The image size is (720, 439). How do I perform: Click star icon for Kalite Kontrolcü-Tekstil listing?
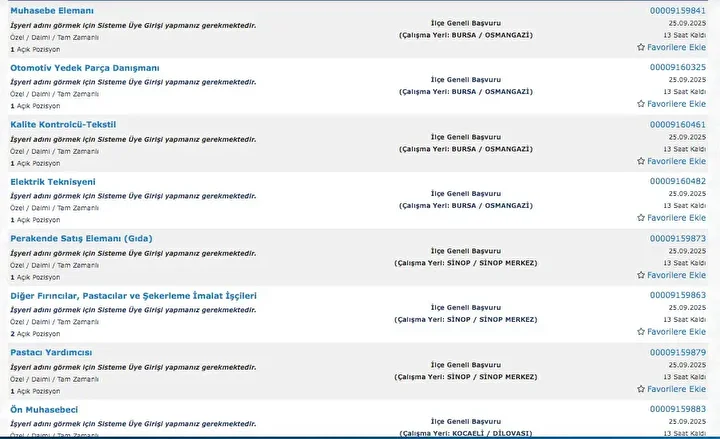(641, 161)
